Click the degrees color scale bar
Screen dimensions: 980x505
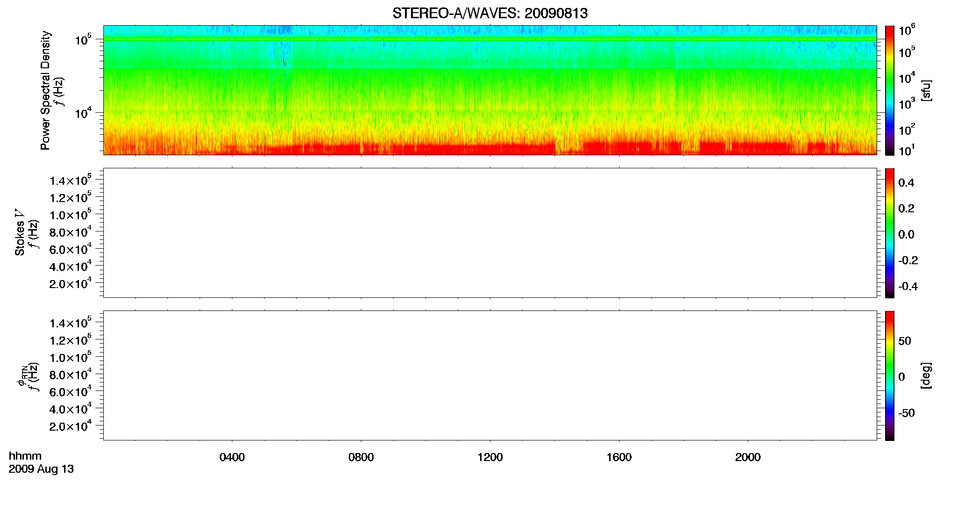890,375
